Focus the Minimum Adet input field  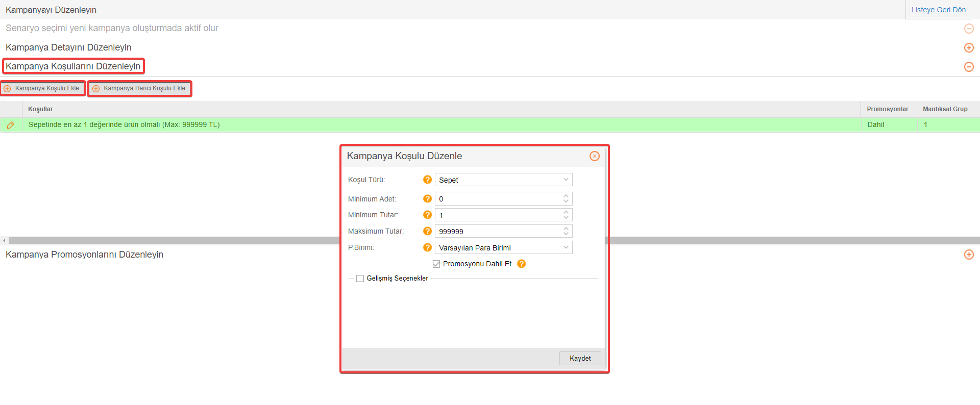[498, 198]
